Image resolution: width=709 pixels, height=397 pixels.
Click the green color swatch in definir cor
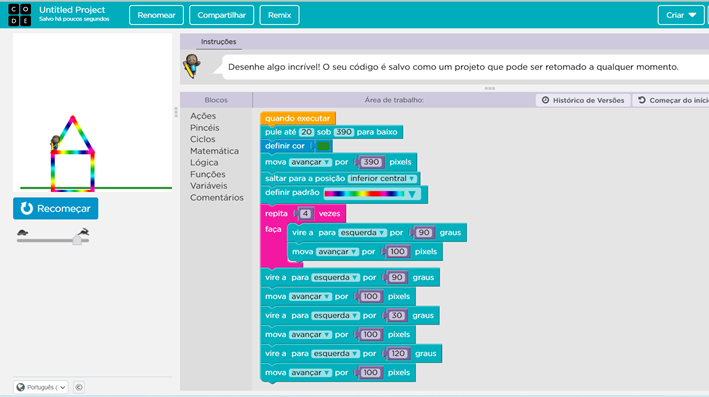[323, 146]
